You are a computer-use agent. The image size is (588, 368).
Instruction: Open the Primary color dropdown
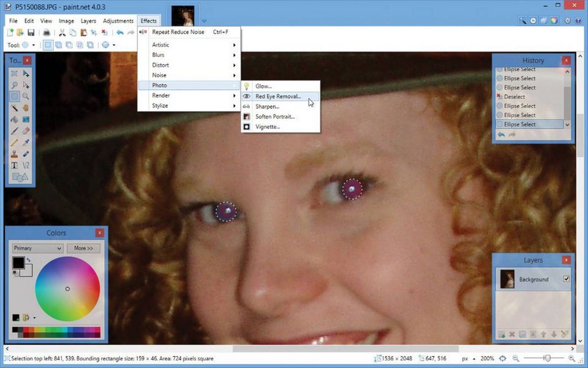click(x=37, y=248)
